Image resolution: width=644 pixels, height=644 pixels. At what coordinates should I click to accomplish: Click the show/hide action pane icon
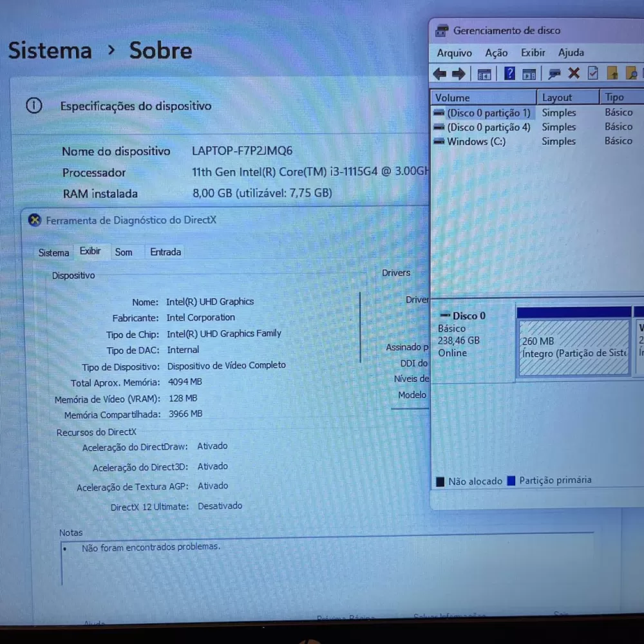point(529,74)
